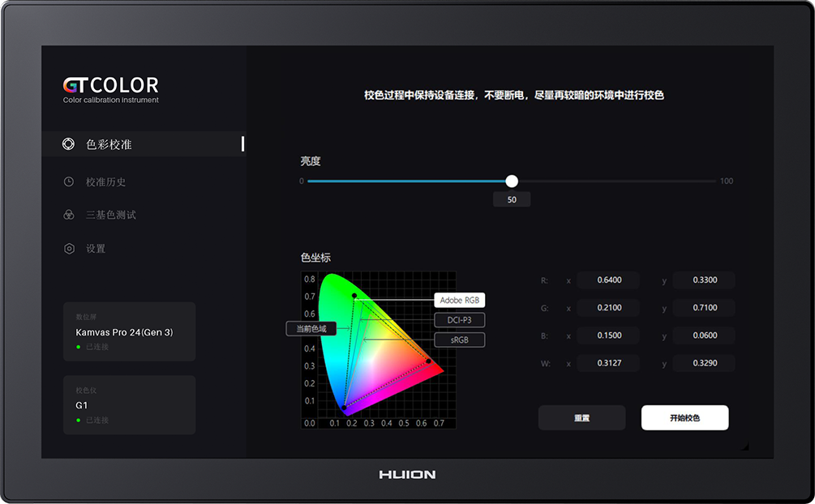The width and height of the screenshot is (815, 504).
Task: Click the calibration history clock icon
Action: 69,182
